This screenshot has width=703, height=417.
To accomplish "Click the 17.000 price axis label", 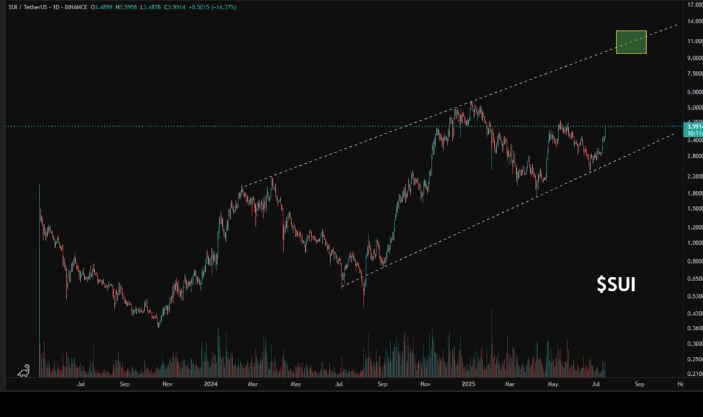I will click(x=694, y=5).
